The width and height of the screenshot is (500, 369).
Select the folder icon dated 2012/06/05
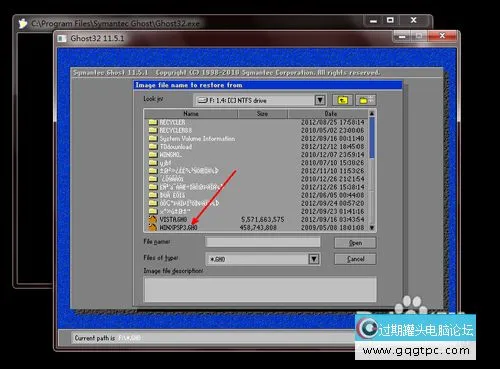point(153,195)
